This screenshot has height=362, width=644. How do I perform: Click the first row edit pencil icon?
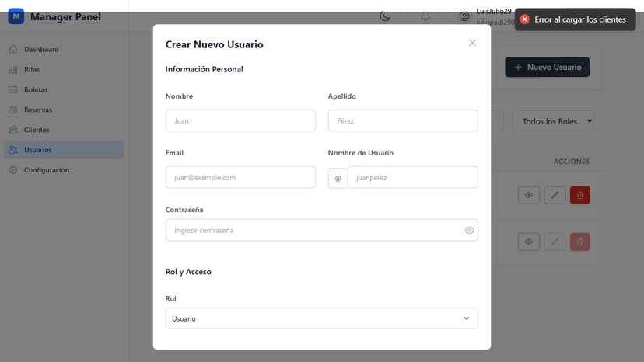[555, 195]
